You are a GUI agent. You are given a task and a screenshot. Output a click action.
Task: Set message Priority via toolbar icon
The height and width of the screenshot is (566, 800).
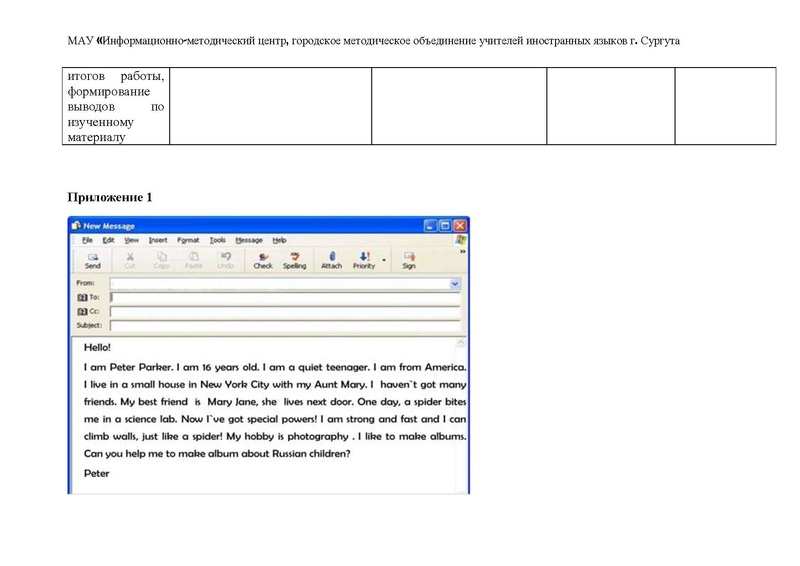[364, 260]
